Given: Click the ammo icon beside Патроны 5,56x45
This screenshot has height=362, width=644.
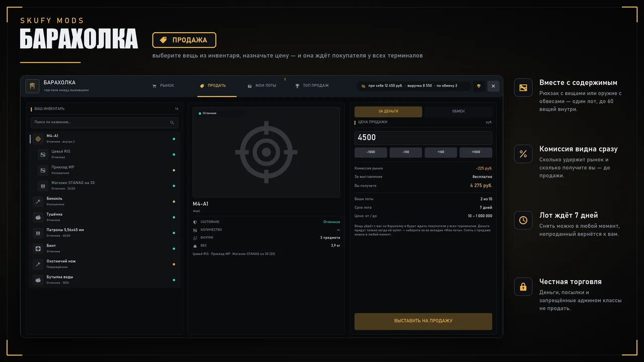Looking at the screenshot, I should [x=38, y=233].
